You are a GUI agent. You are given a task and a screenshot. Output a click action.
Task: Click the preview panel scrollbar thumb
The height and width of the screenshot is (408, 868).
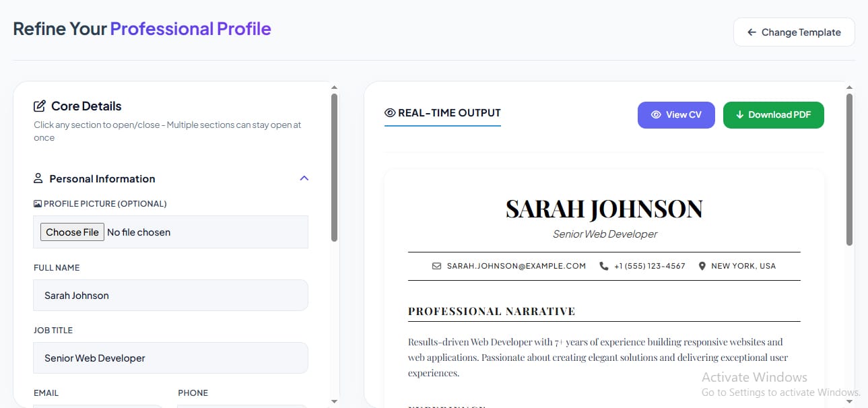(849, 169)
